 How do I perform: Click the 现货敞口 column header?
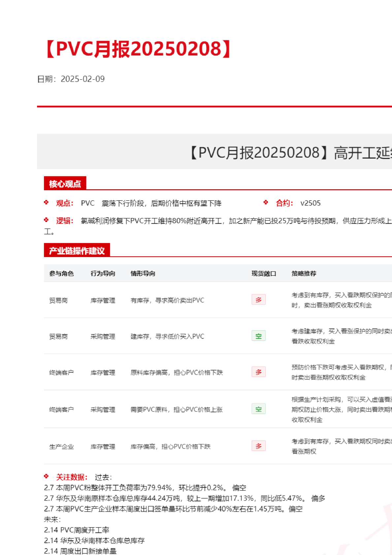click(264, 274)
